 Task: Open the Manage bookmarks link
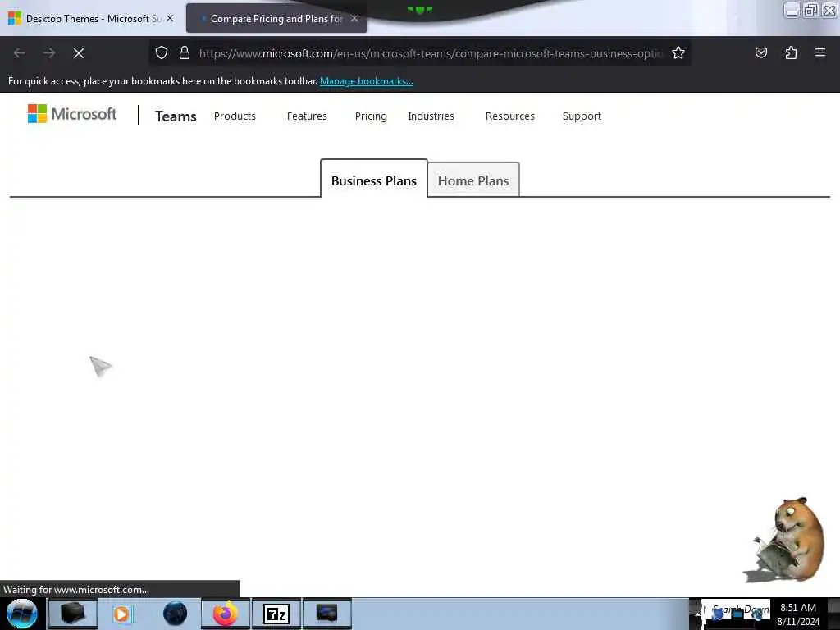(367, 81)
